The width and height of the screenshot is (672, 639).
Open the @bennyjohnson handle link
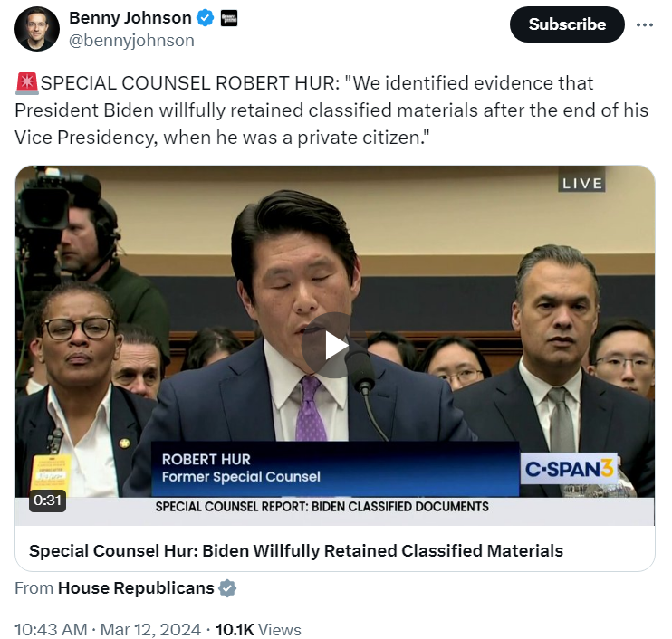pos(131,41)
